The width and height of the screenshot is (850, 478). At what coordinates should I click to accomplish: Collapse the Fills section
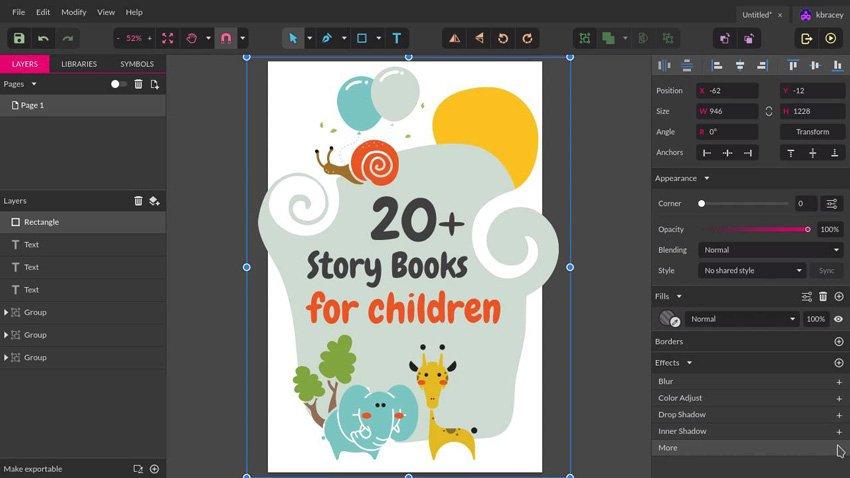tap(679, 296)
